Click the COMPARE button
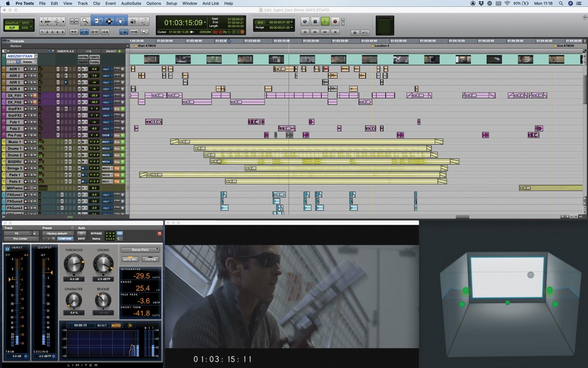This screenshot has width=588, height=368. pyautogui.click(x=65, y=239)
